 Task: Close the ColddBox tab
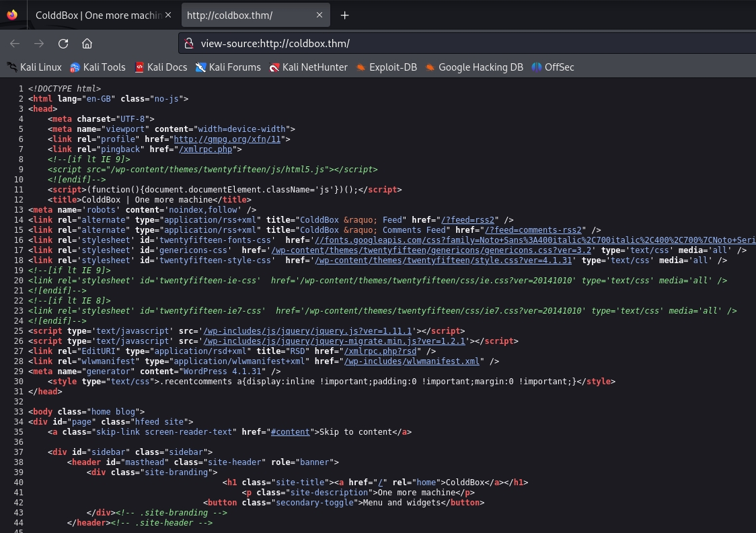(168, 15)
